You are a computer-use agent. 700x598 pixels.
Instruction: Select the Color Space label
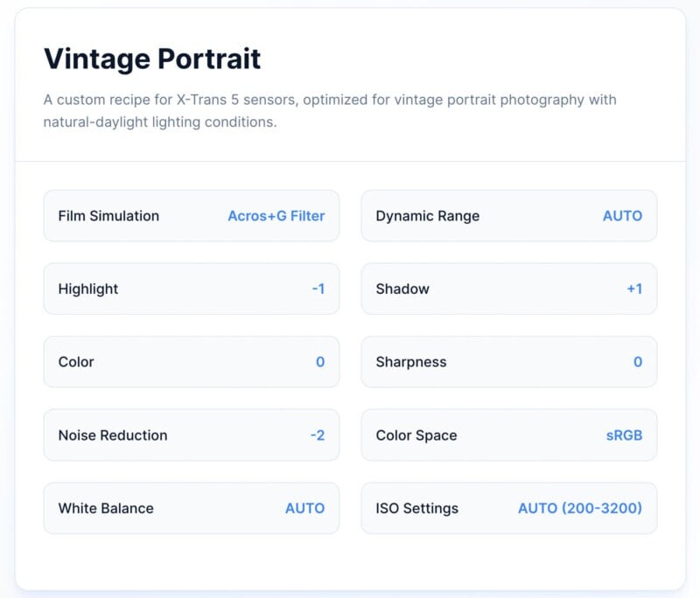pos(416,435)
